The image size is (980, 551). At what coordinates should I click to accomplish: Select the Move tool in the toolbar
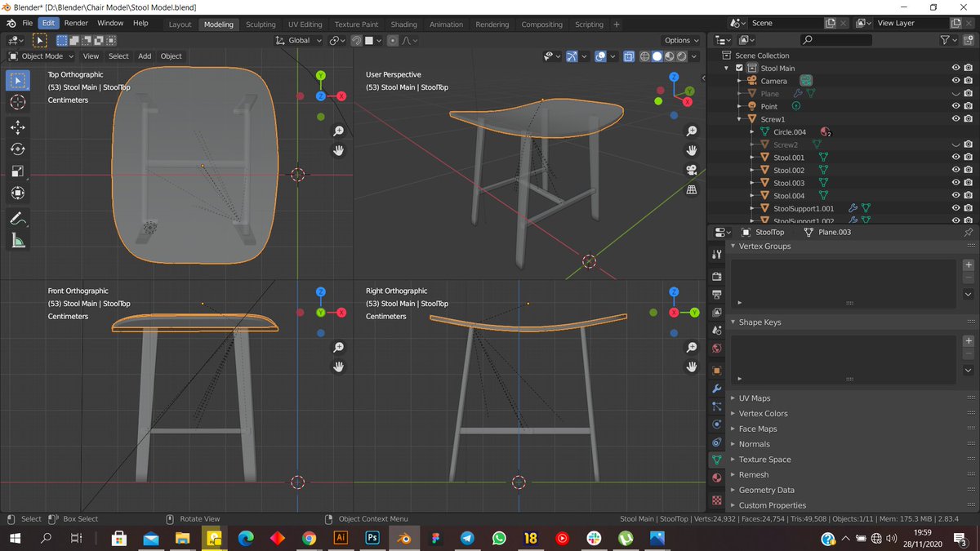click(x=18, y=127)
